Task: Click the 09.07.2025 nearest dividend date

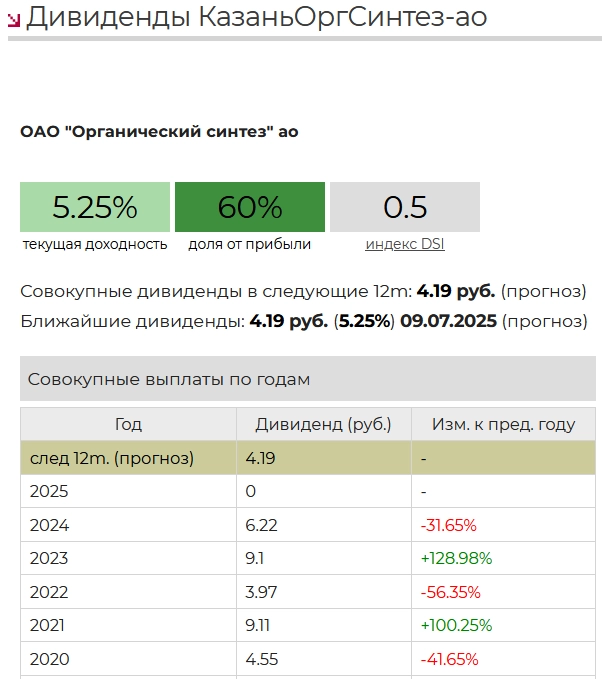Action: 447,322
